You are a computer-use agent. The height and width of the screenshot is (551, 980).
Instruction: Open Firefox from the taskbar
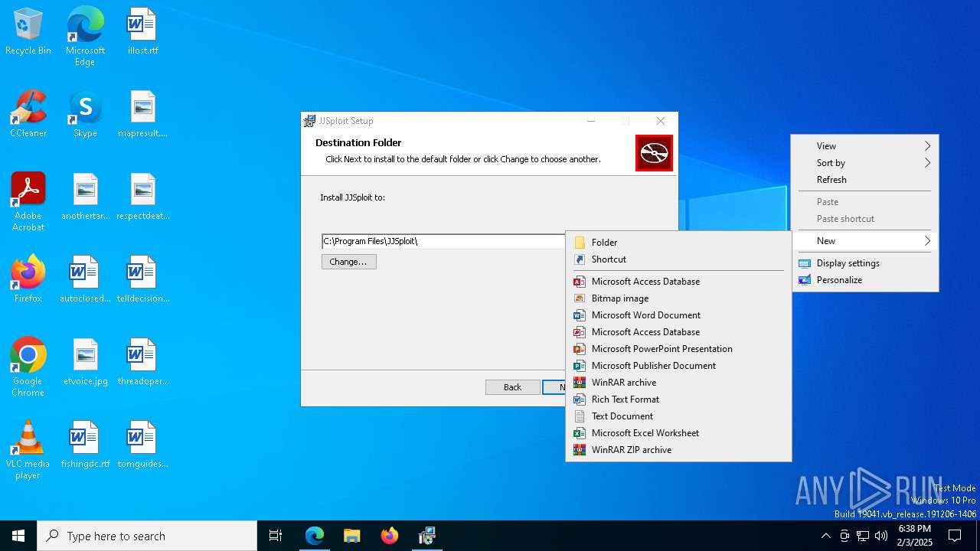click(390, 536)
